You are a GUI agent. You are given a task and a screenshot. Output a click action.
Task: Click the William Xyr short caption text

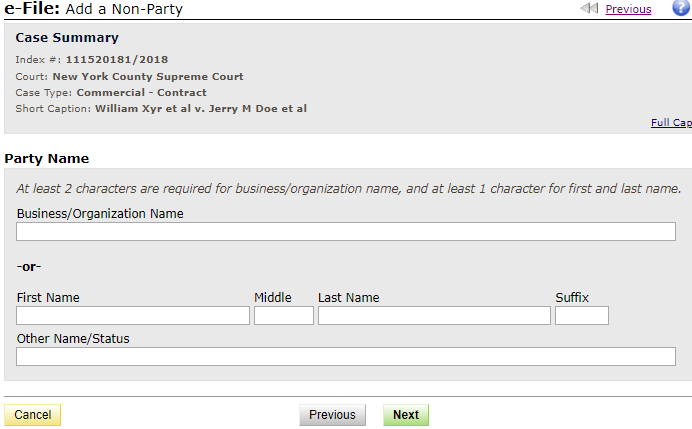(200, 108)
